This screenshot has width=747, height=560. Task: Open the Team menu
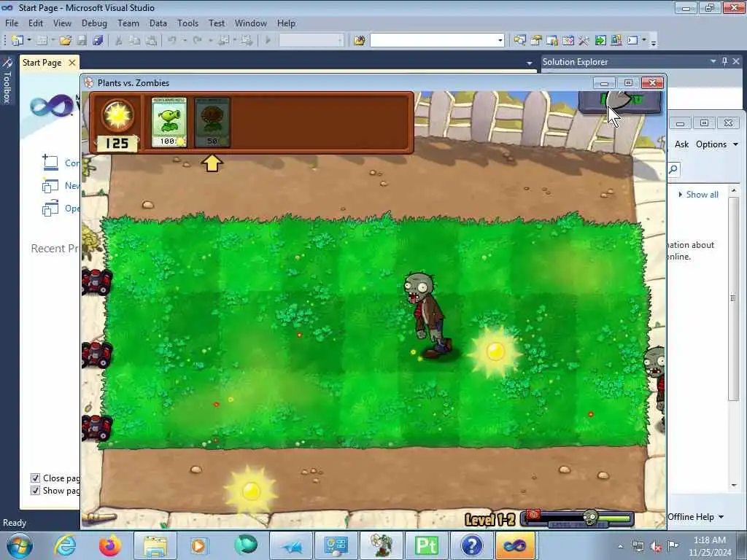128,23
